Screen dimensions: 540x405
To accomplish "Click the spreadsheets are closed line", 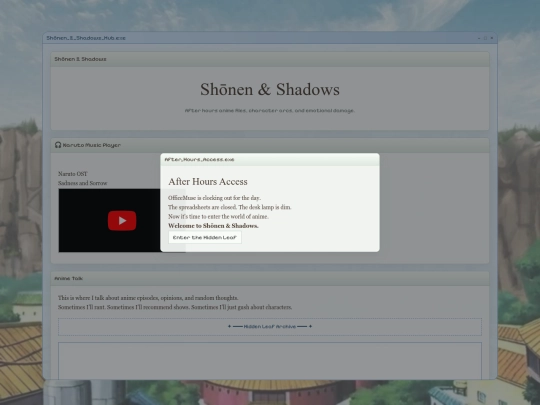I will click(x=229, y=207).
